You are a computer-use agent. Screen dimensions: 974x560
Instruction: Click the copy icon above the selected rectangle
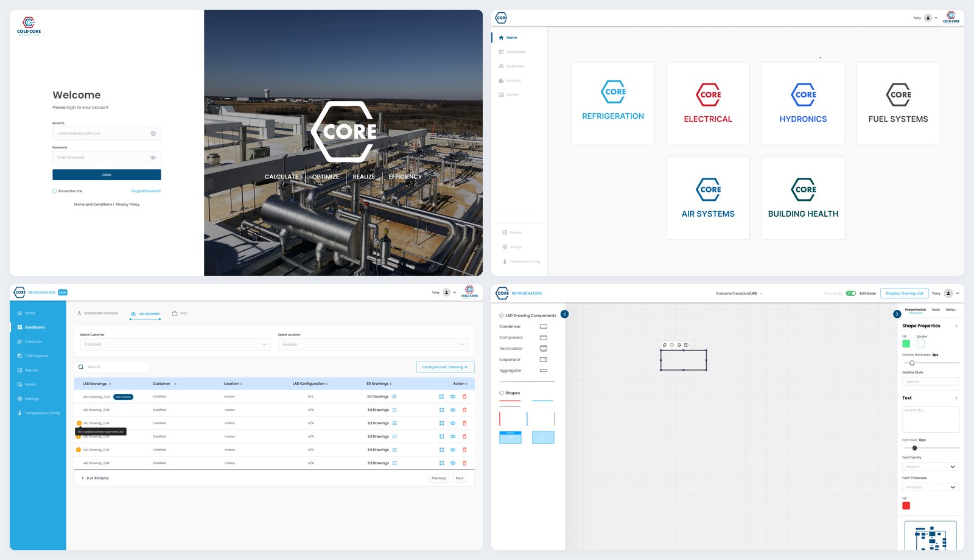pyautogui.click(x=665, y=345)
